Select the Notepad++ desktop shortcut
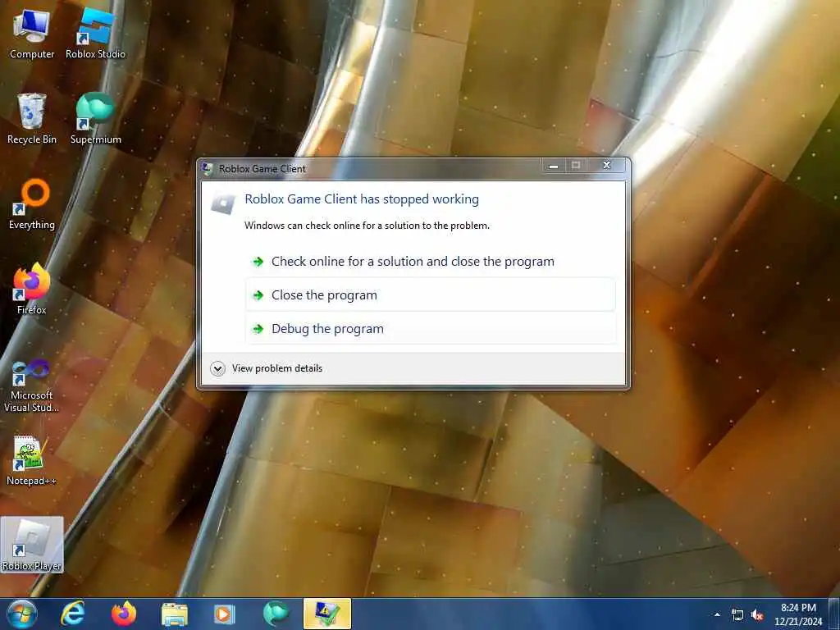The width and height of the screenshot is (840, 630). [32, 460]
